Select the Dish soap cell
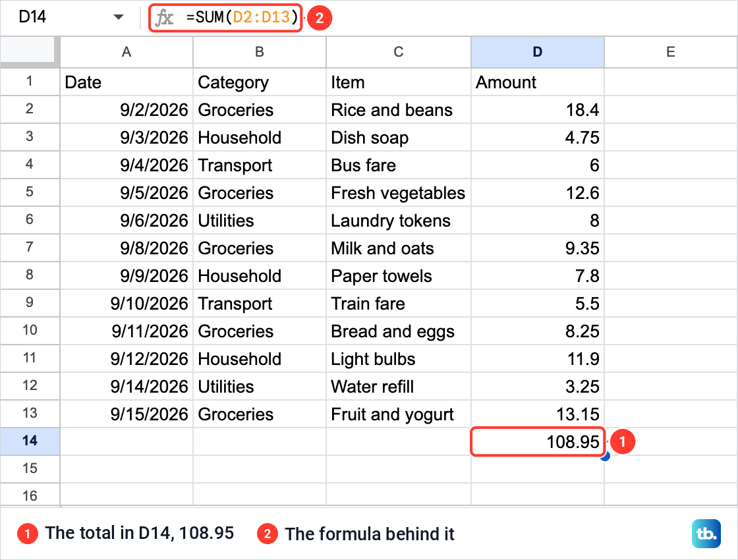Image resolution: width=738 pixels, height=560 pixels. (x=399, y=138)
